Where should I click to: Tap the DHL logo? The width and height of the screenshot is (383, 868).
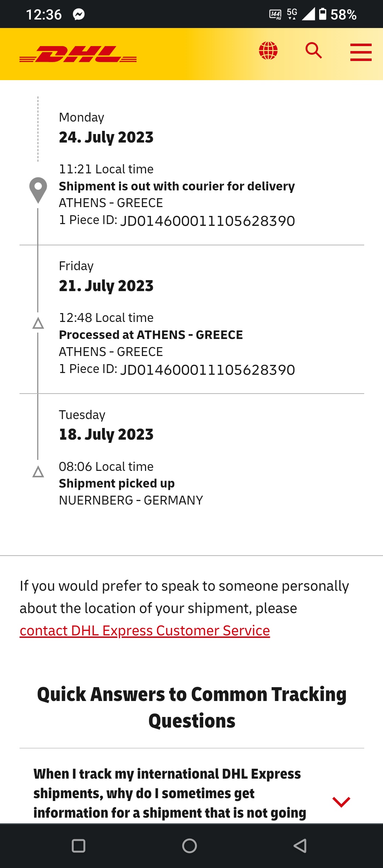pos(78,54)
